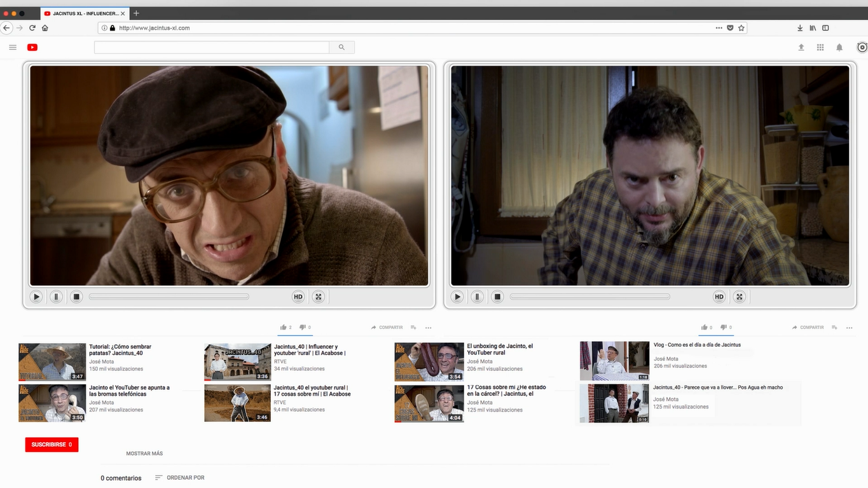Enter fullscreen on the right video player
This screenshot has width=868, height=488.
[x=739, y=296]
